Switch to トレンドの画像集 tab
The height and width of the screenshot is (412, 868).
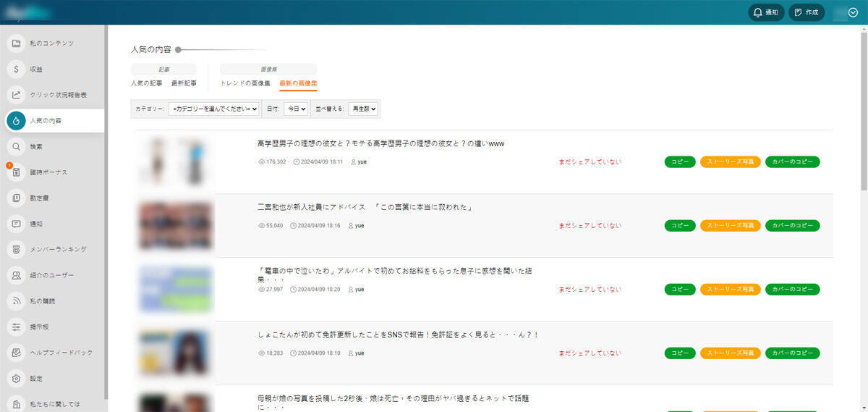click(x=245, y=84)
